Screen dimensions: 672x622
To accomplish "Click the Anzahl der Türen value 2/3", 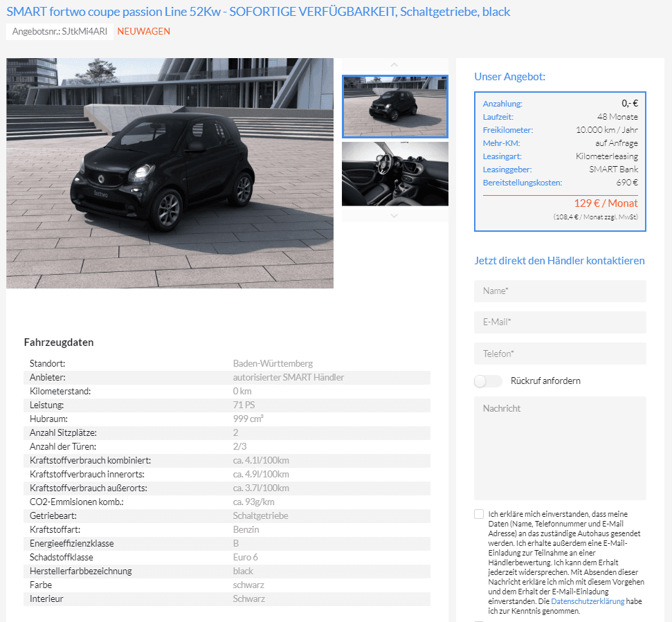I will pos(239,446).
